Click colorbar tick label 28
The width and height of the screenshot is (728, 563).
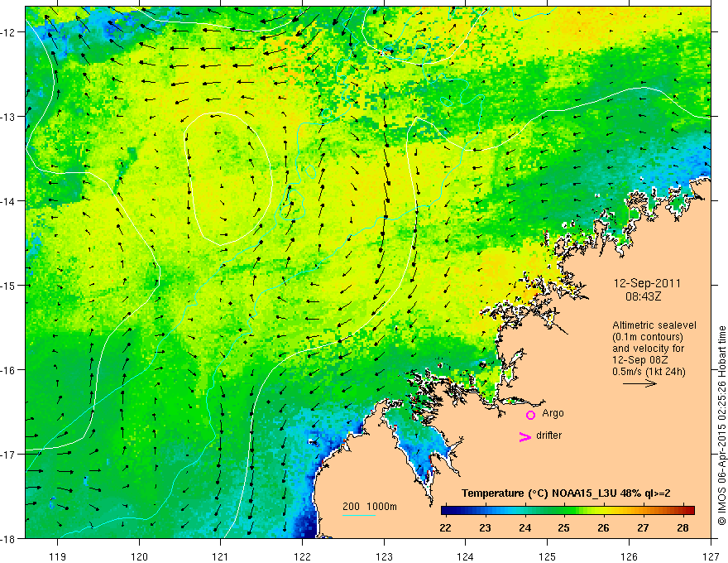pyautogui.click(x=682, y=527)
